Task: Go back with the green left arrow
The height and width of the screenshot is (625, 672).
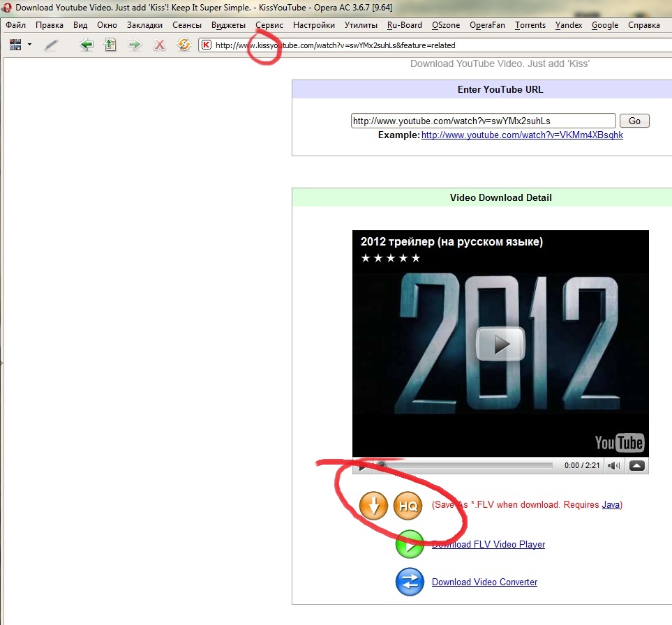Action: pyautogui.click(x=87, y=45)
